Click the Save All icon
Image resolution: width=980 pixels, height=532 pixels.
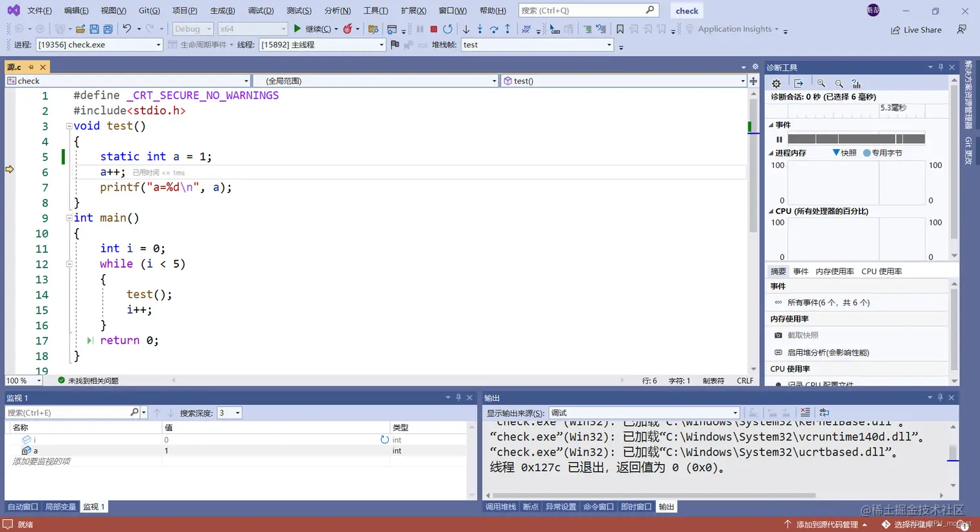pos(108,29)
